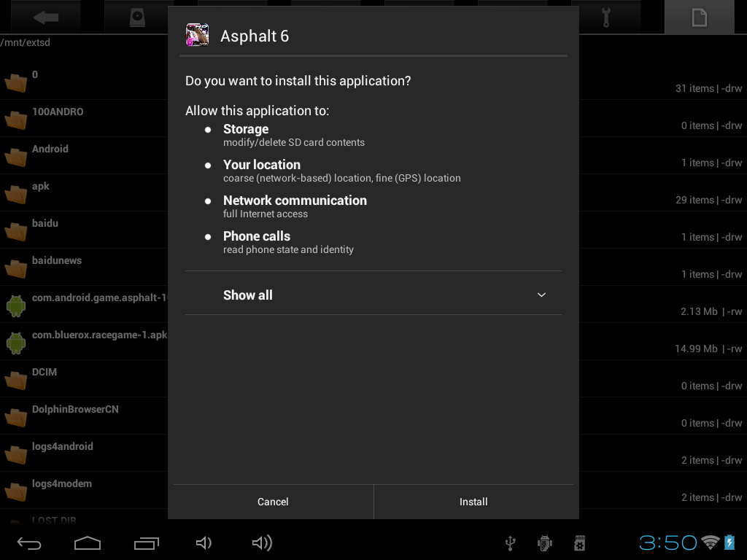Open the logs4modem folder icon
Image resolution: width=747 pixels, height=560 pixels.
(16, 491)
